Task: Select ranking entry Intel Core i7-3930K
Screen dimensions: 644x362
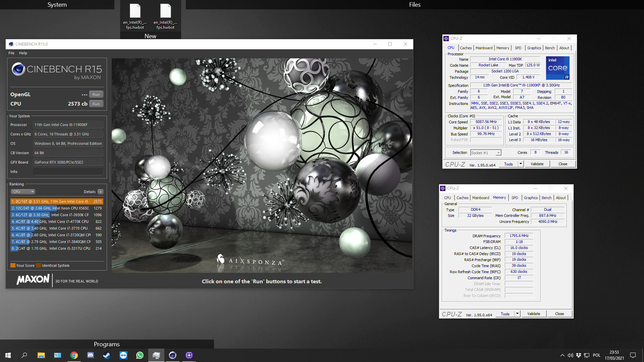Action: pyautogui.click(x=57, y=215)
